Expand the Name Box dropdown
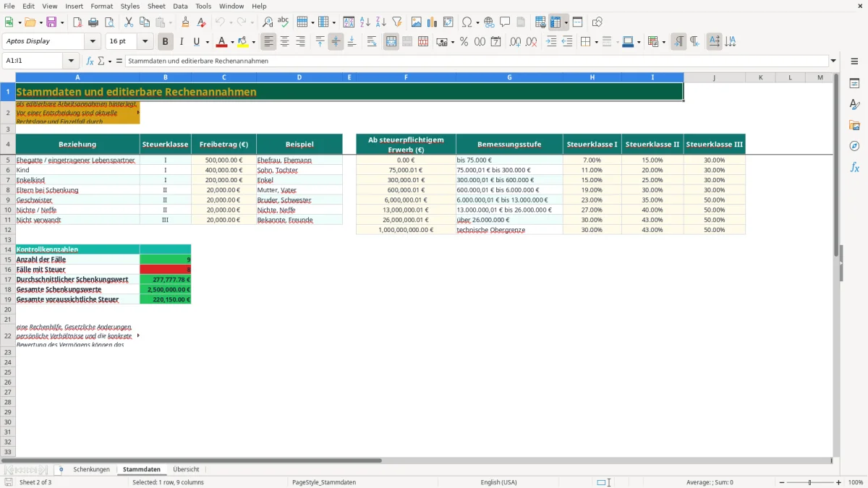 [71, 61]
